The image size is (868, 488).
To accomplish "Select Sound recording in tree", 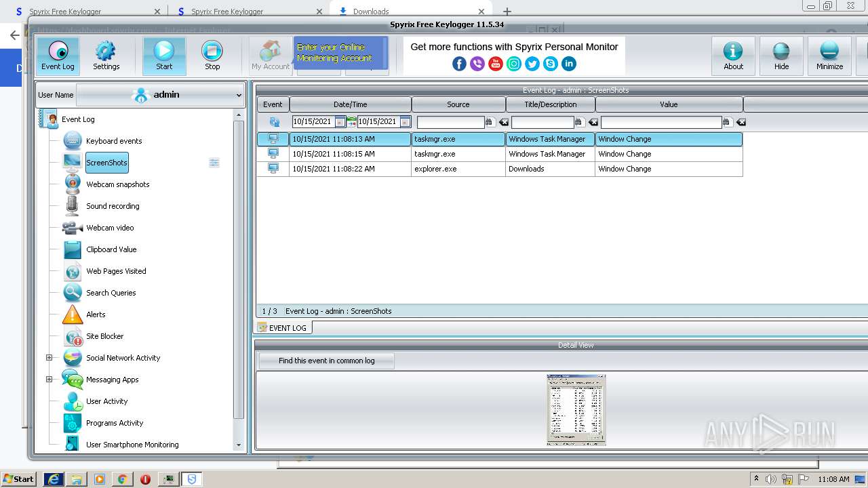I will (113, 206).
